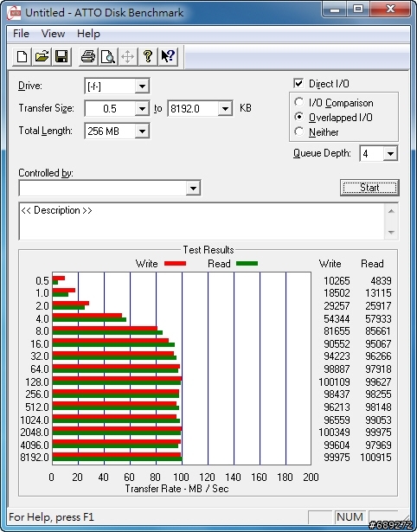
Task: Click read value 57933 for 4.0
Action: (x=378, y=318)
